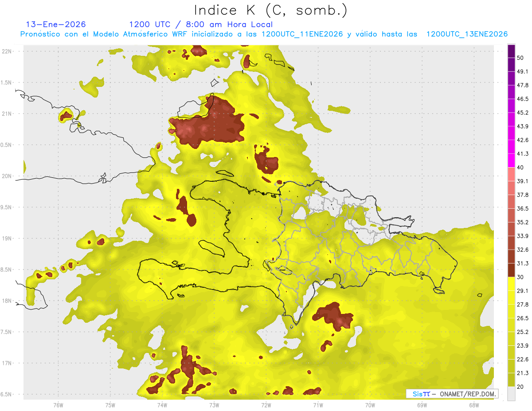Pick the salmon swatch between 39.1 and 40
The image size is (532, 411).
pyautogui.click(x=511, y=174)
